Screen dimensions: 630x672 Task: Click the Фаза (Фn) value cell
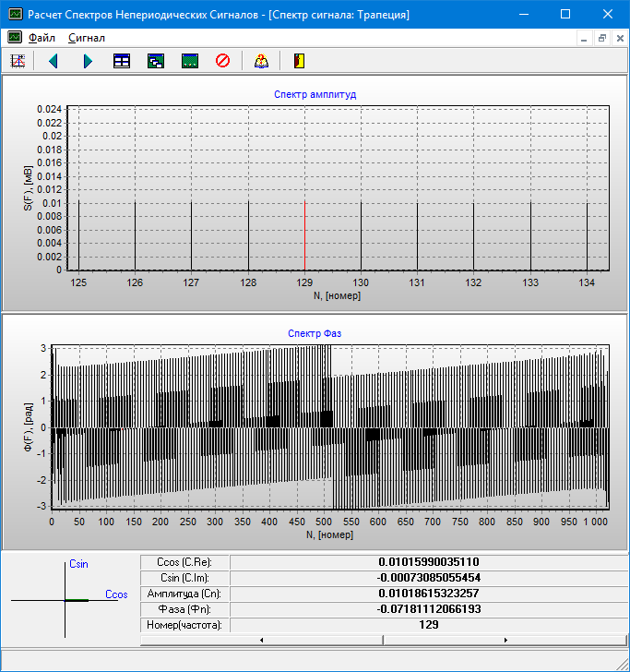click(x=428, y=609)
